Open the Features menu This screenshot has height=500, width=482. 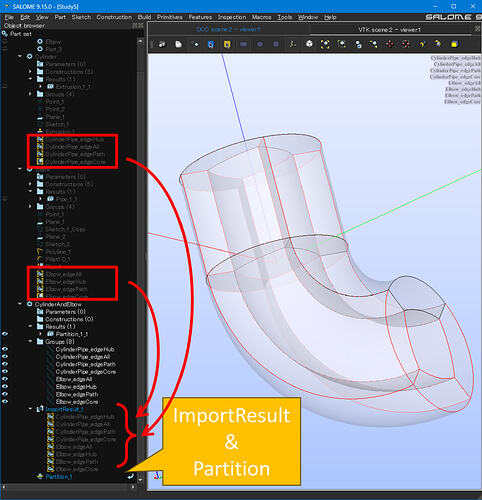click(x=200, y=17)
